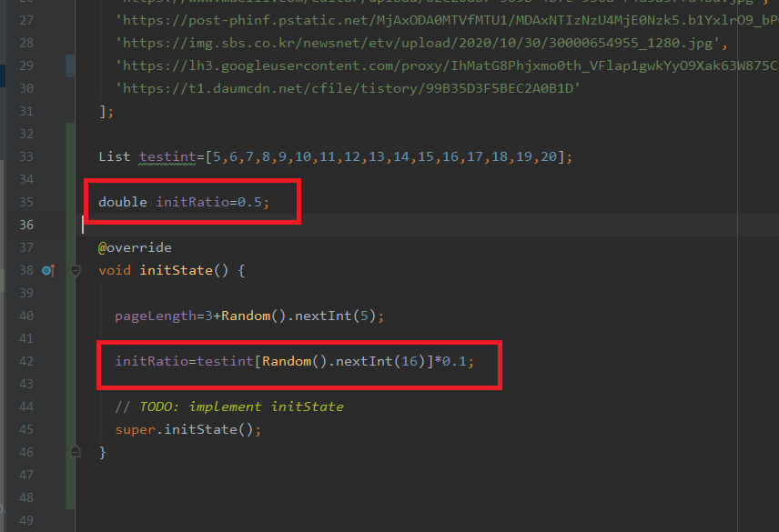Click the post-phinf.pstatic.net URL on line 27

click(447, 20)
